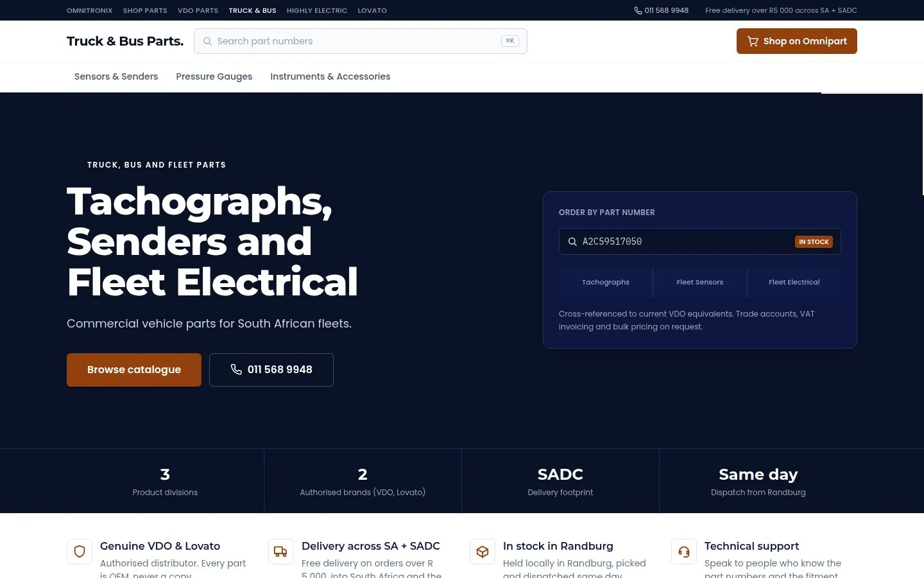Click the shopping cart icon on Omnipart button
The image size is (924, 578).
(753, 41)
